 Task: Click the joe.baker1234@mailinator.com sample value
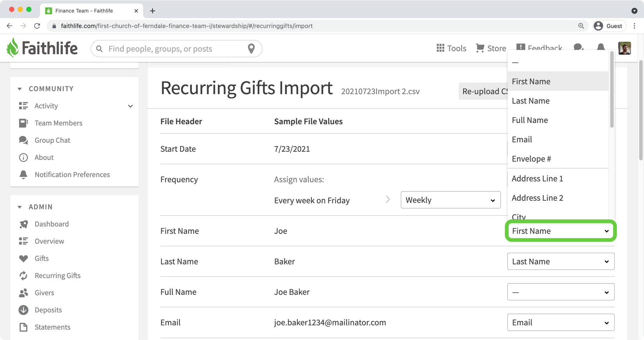click(x=330, y=322)
